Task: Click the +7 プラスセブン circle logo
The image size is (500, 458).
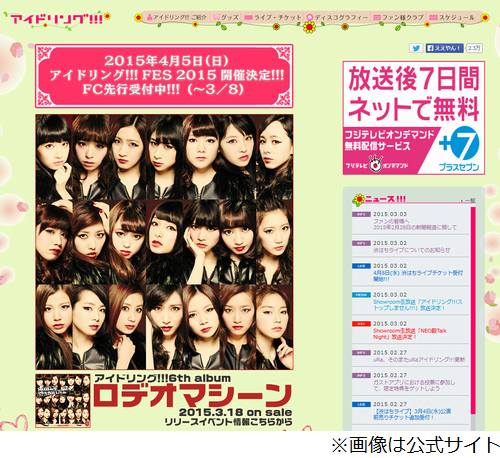Action: [x=460, y=148]
